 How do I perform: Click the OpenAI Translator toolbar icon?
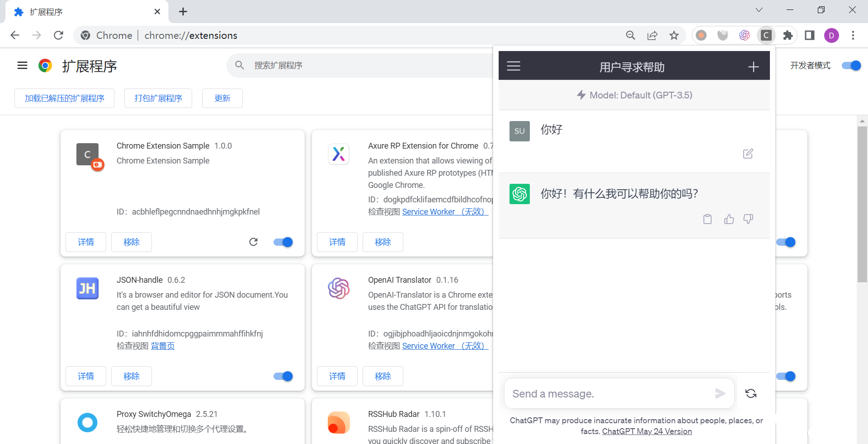745,35
